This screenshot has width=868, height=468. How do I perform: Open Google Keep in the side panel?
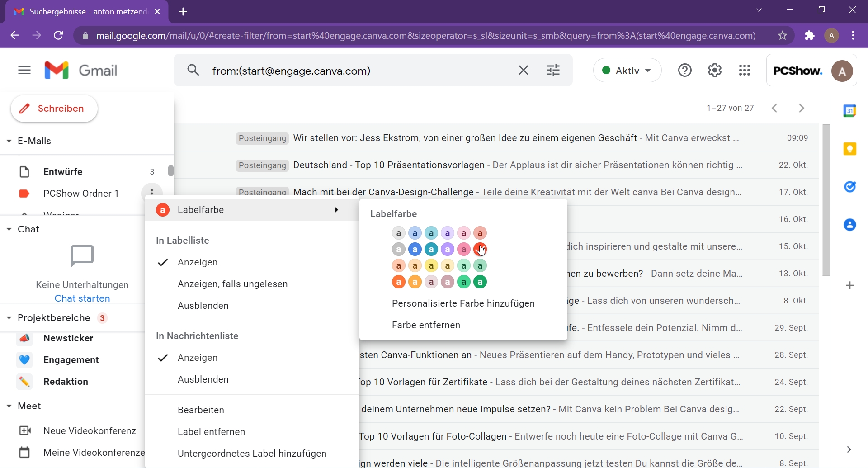click(850, 148)
